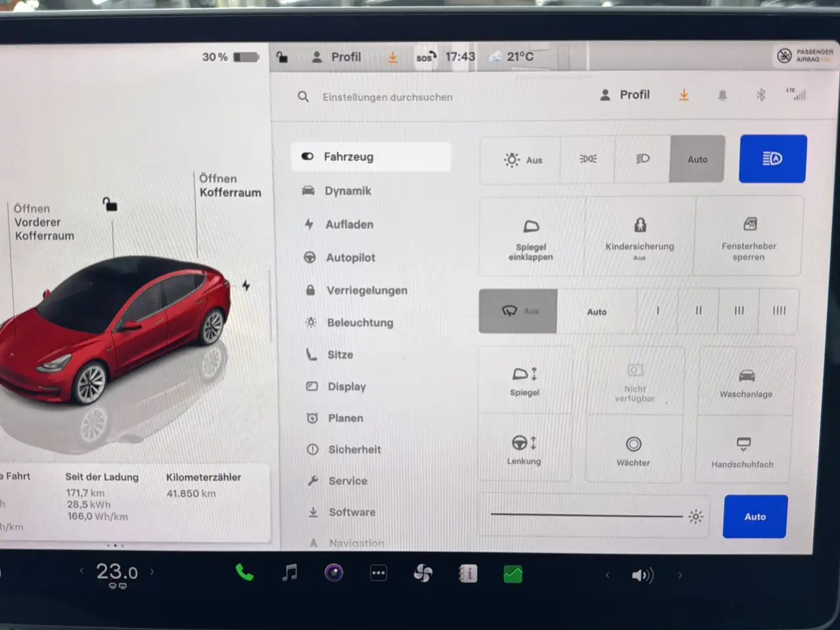Open the fan climate control icon
840x630 pixels.
(x=423, y=574)
